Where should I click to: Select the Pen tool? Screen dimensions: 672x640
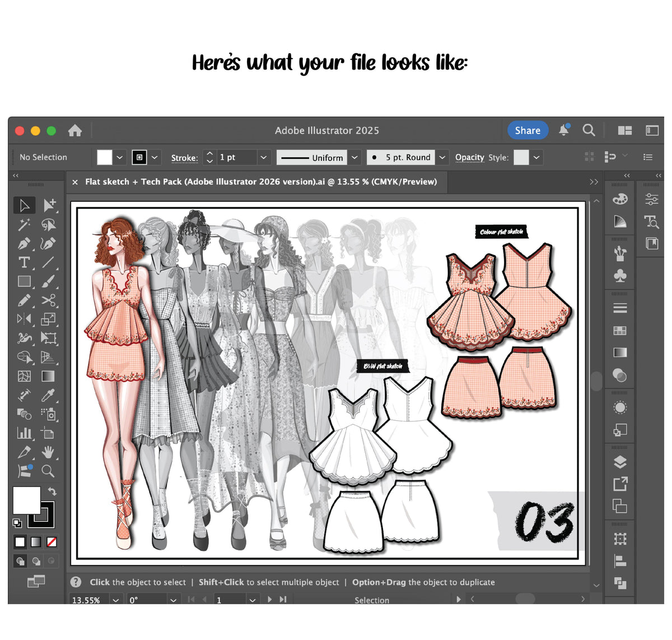coord(24,244)
